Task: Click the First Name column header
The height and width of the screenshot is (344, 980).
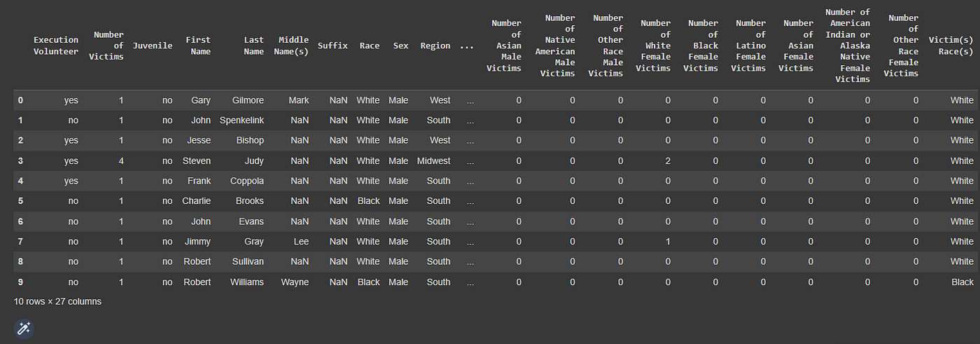Action: pos(198,46)
